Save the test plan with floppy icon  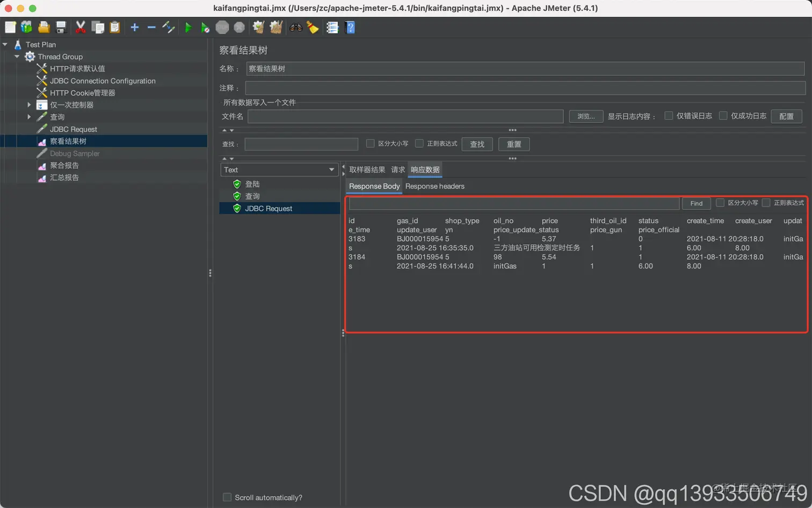pyautogui.click(x=61, y=27)
